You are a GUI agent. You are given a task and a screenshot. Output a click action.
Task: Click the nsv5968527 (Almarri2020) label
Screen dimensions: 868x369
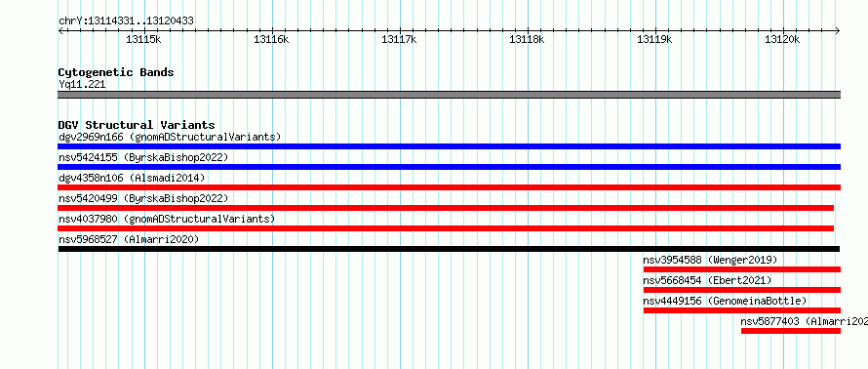click(x=129, y=239)
